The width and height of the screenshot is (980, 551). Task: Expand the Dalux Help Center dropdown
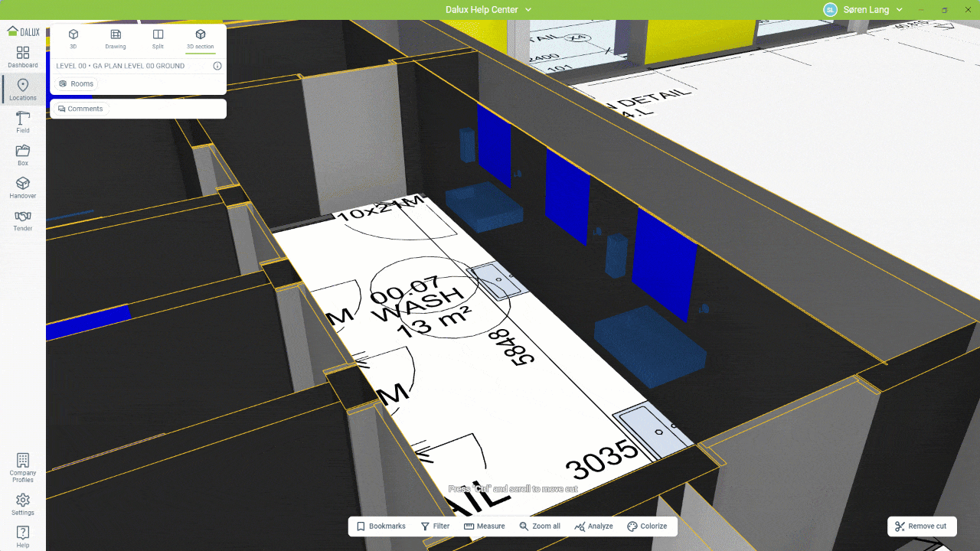tap(488, 10)
